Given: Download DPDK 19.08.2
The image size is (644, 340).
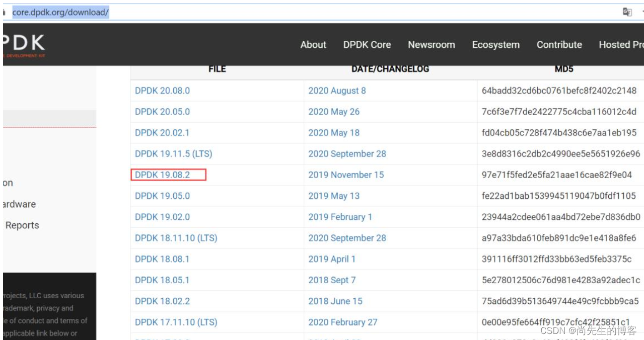Looking at the screenshot, I should [162, 175].
